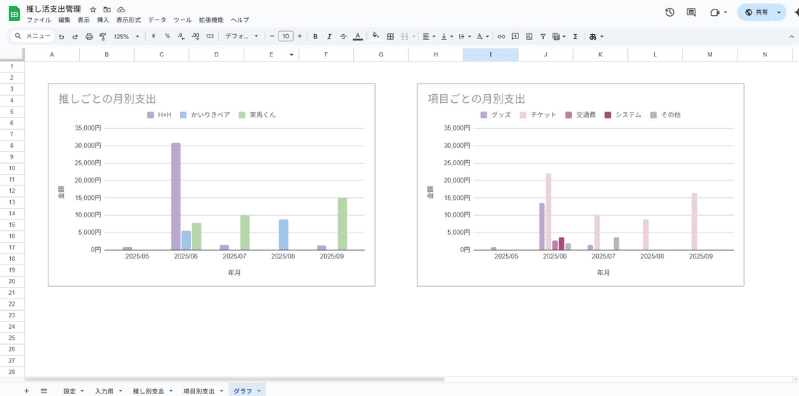The image size is (799, 396).
Task: Toggle bold formatting
Action: click(315, 37)
